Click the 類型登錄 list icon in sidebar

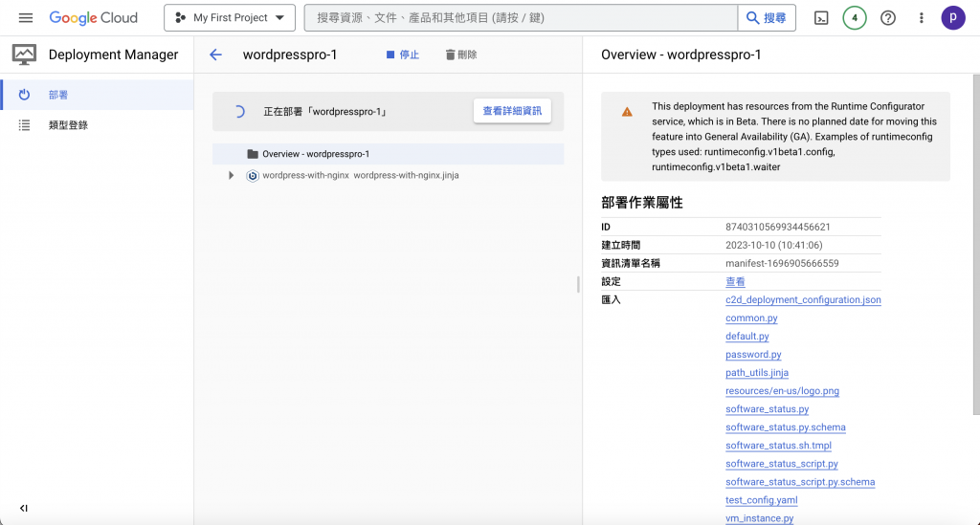click(x=24, y=125)
